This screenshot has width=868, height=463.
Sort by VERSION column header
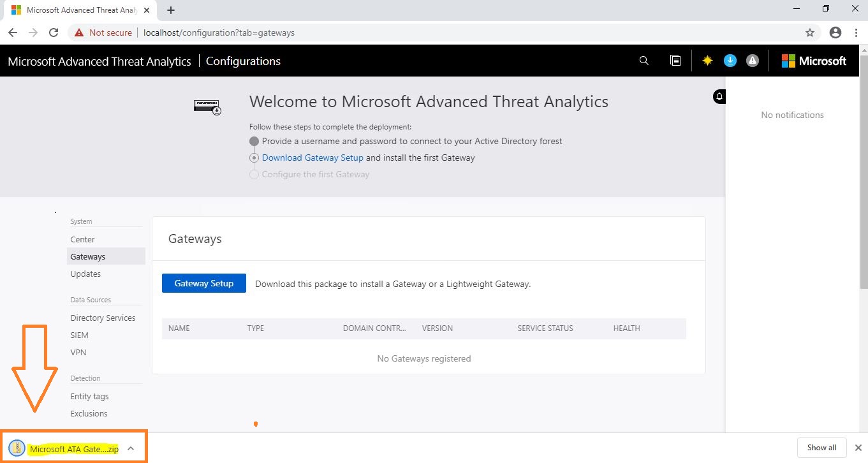pos(438,328)
